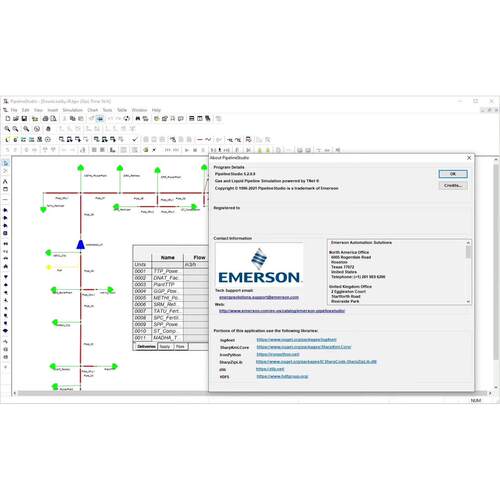Select the blue compressor triangle in network
This screenshot has width=500, height=500.
pos(81,245)
